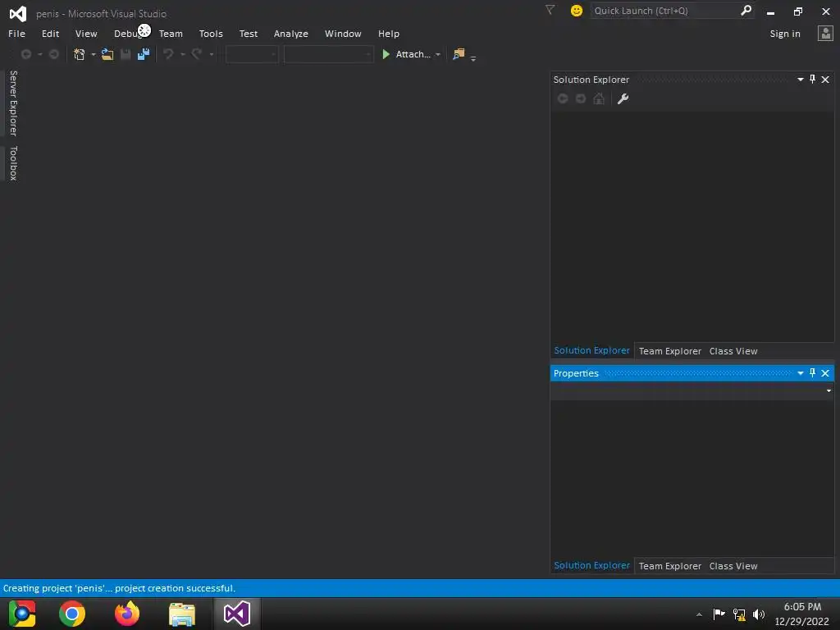Click Solution Explorer Forward icon
This screenshot has width=840, height=630.
click(x=581, y=98)
